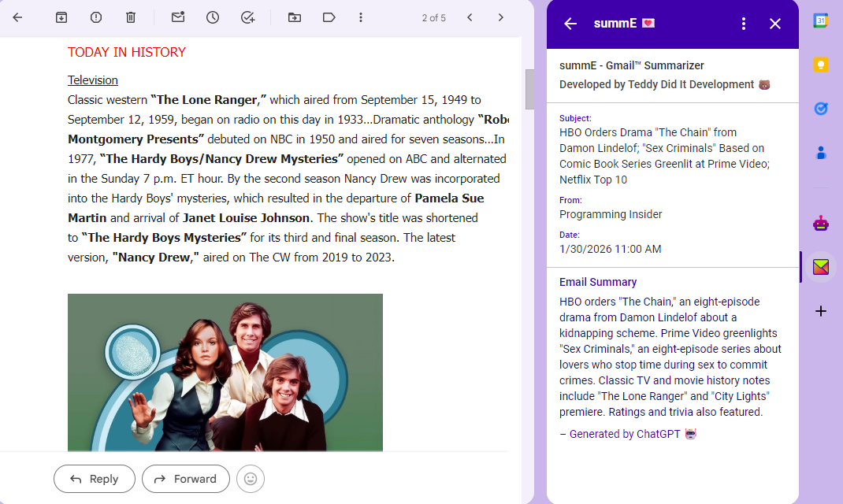The width and height of the screenshot is (843, 504).
Task: Open Google Calendar in the side panel
Action: pos(821,21)
